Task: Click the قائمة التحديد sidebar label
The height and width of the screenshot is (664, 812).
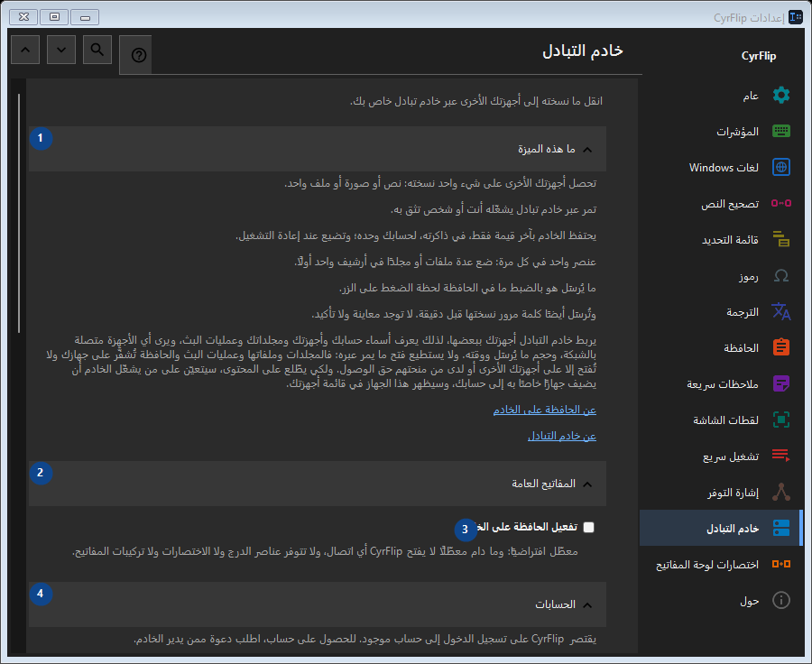Action: 730,240
